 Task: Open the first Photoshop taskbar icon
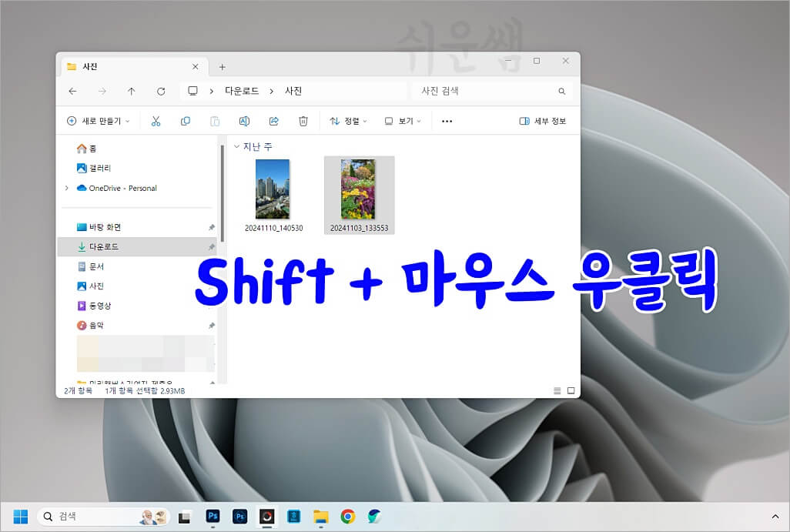[x=213, y=516]
